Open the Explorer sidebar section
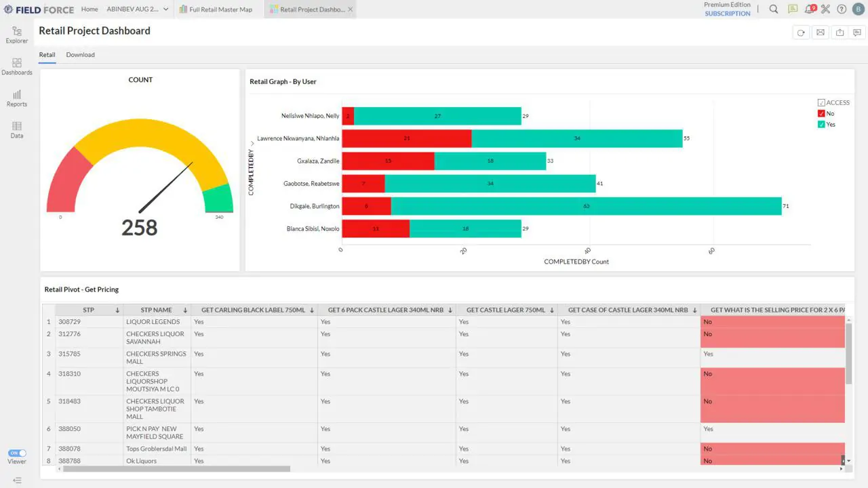The width and height of the screenshot is (868, 488). (x=17, y=35)
